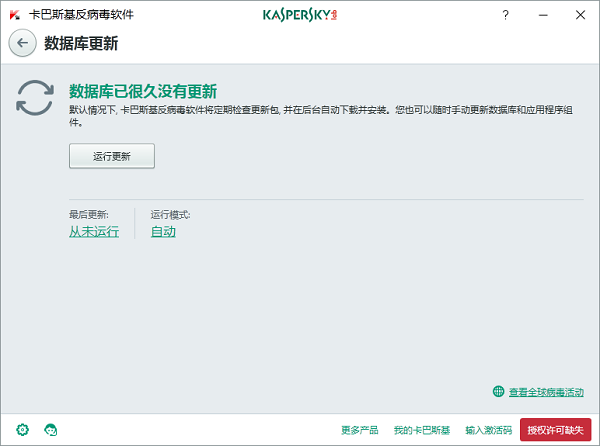Click the 运行模式: label
600x446 pixels.
170,215
